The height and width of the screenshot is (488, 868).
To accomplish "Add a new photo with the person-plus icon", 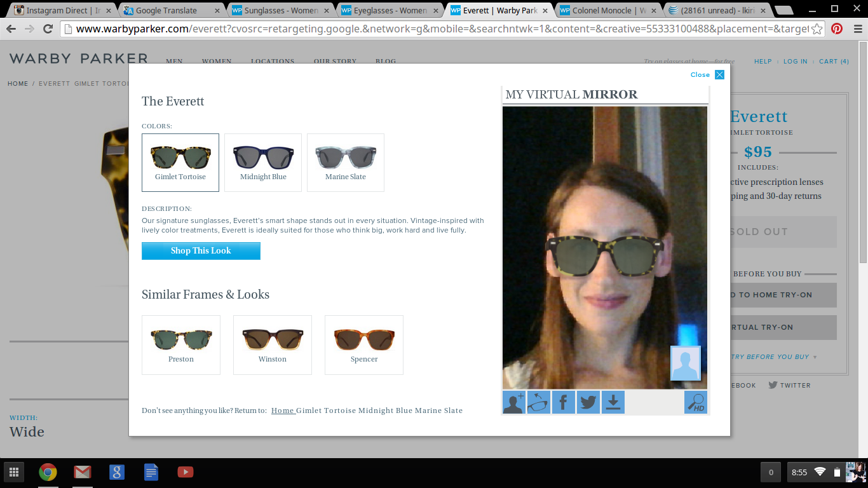I will pos(514,403).
